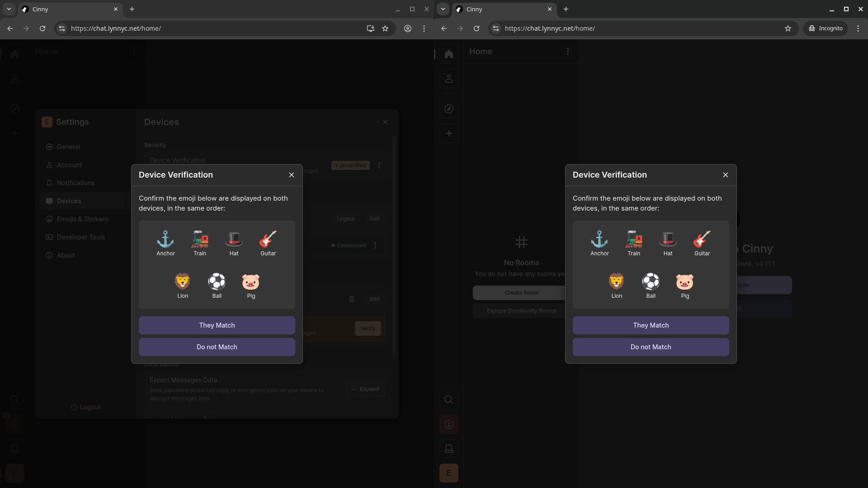Click Do not Match in Incognito window dialog
The height and width of the screenshot is (488, 868).
click(651, 347)
